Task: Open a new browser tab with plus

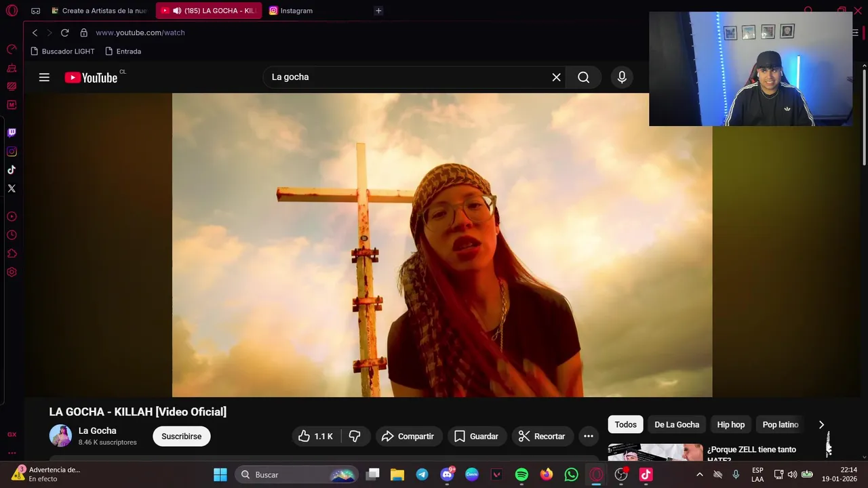Action: 378,11
